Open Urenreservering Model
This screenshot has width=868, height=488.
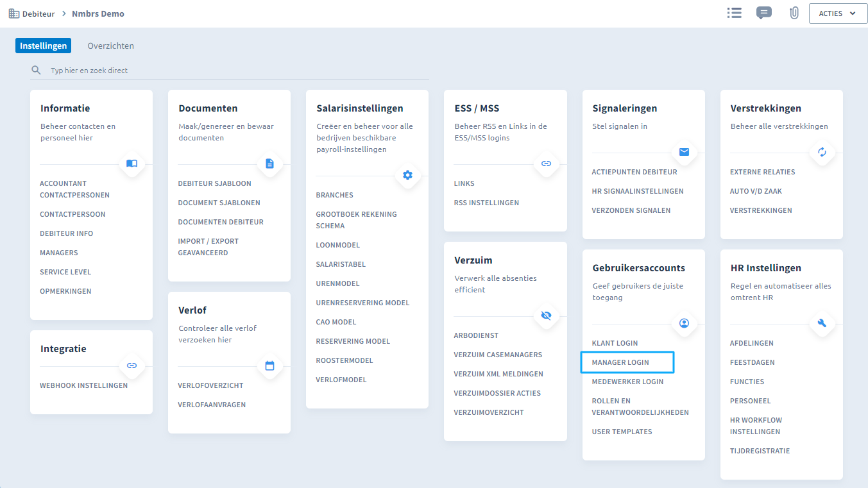pos(362,303)
